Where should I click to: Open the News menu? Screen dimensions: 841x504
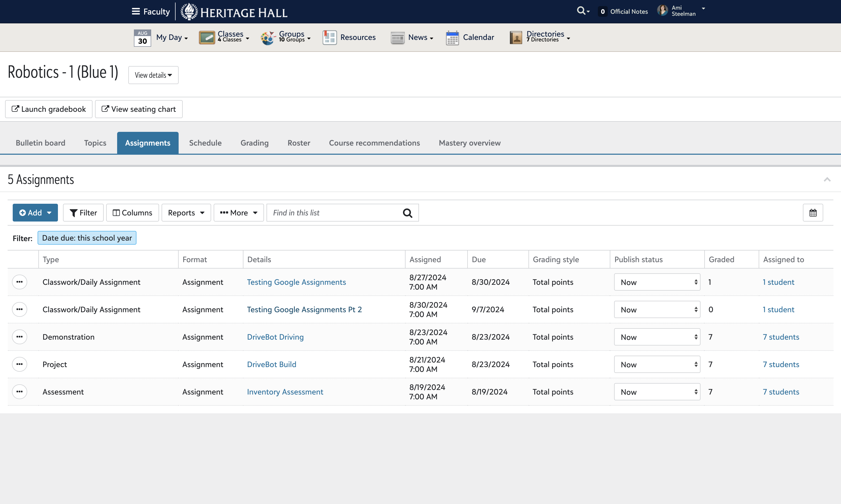coord(421,37)
